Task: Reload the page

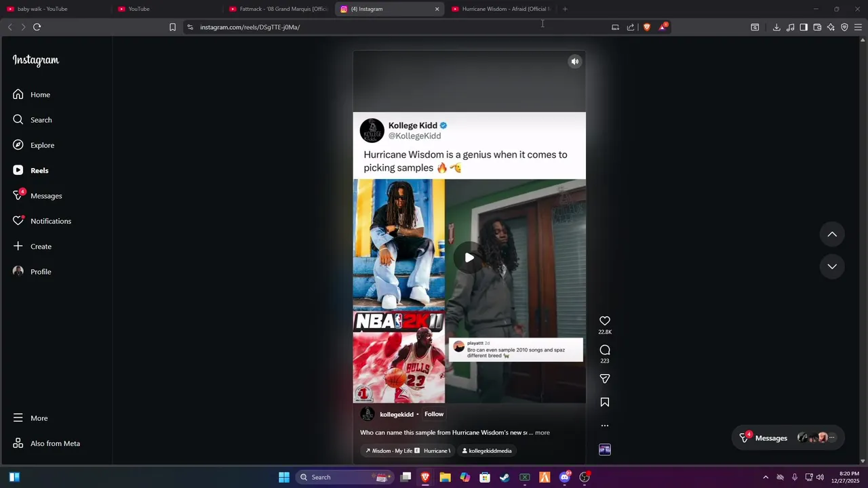Action: (37, 27)
